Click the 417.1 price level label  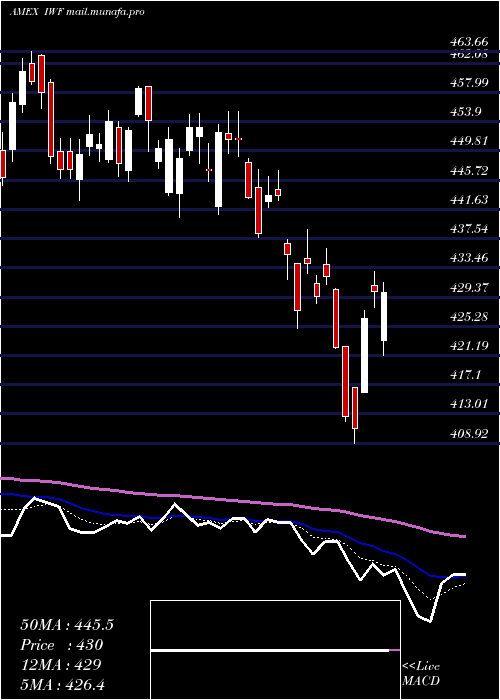click(465, 375)
